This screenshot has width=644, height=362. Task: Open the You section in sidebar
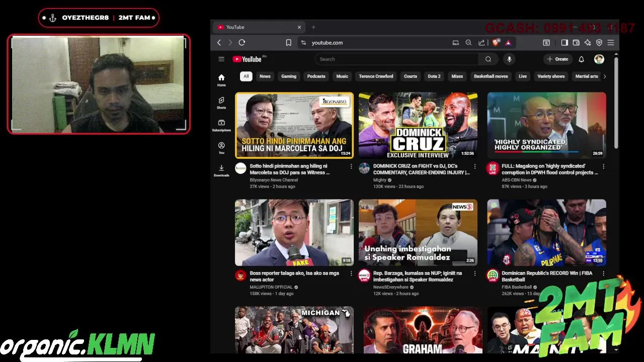pyautogui.click(x=221, y=148)
